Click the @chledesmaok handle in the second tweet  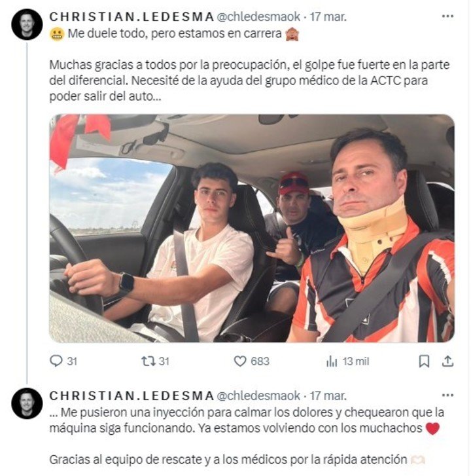pos(258,395)
